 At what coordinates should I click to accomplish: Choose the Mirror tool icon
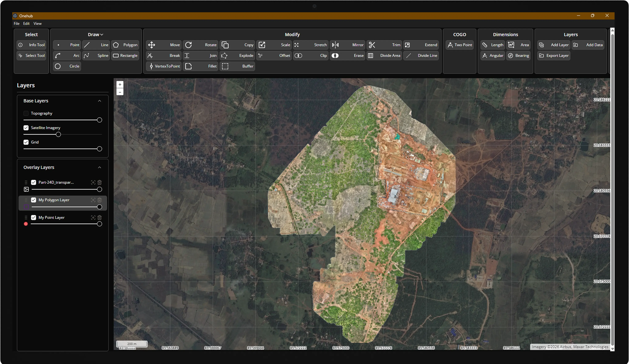(335, 45)
